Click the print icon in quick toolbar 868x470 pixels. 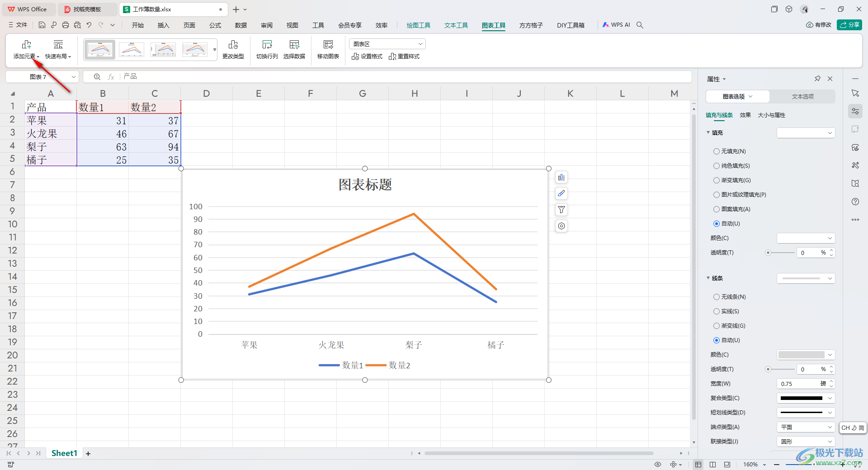(66, 25)
